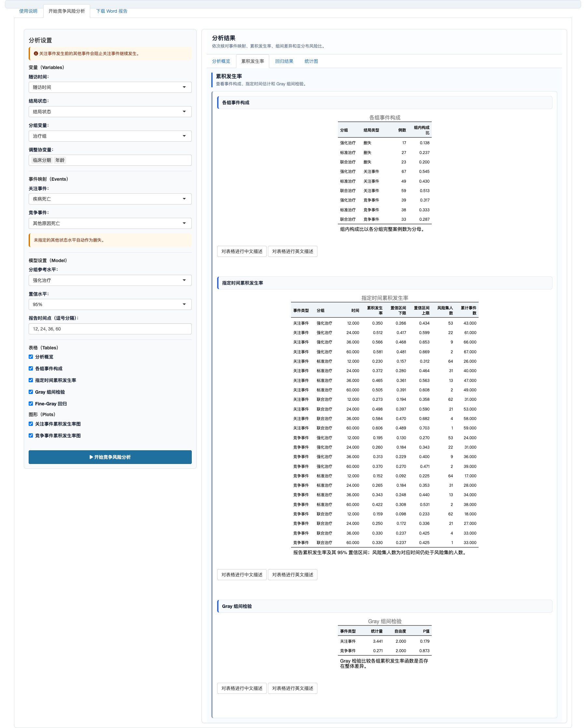The height and width of the screenshot is (728, 586).
Task: Click the 自由度 column header
Action: click(400, 631)
